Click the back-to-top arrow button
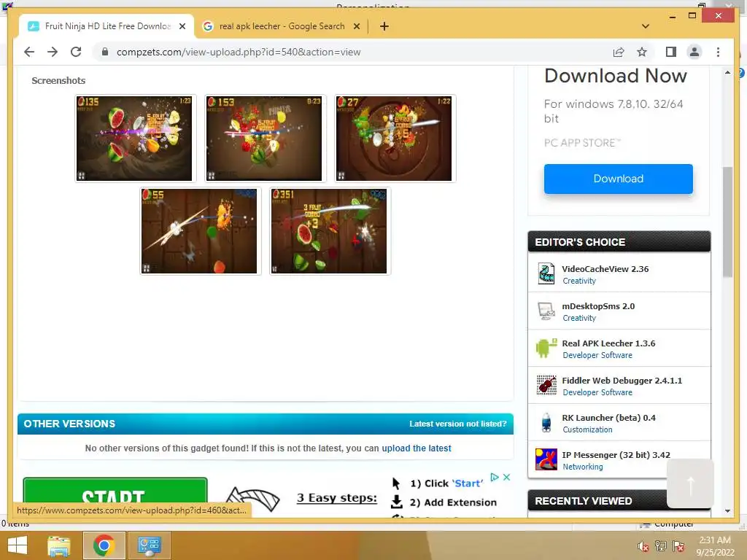The width and height of the screenshot is (747, 560). (690, 483)
